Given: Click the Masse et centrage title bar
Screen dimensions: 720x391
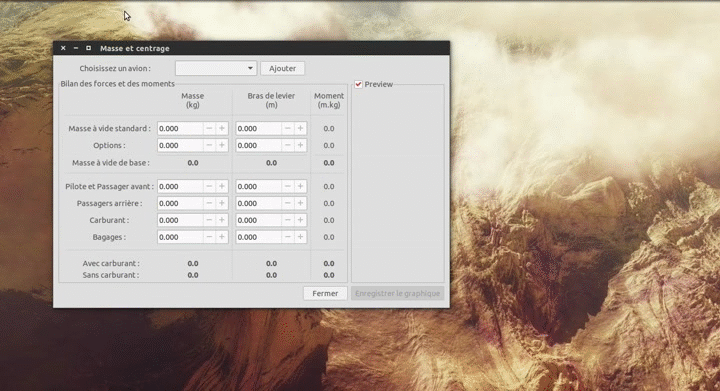Looking at the screenshot, I should point(251,48).
